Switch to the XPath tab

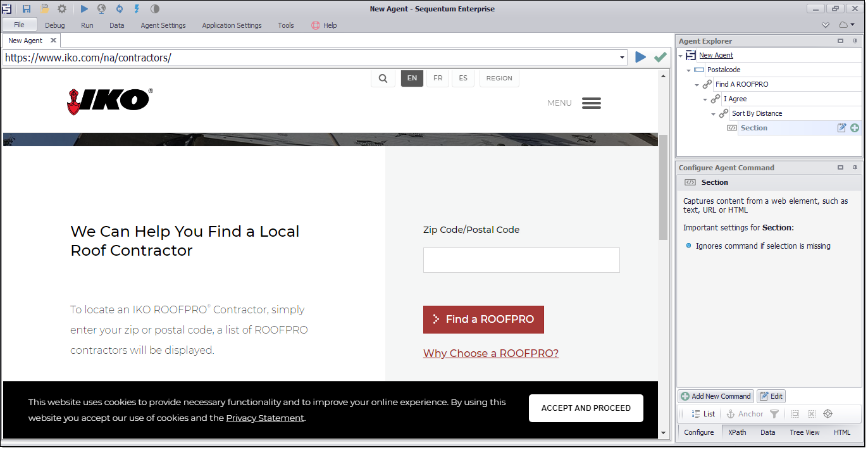point(737,432)
